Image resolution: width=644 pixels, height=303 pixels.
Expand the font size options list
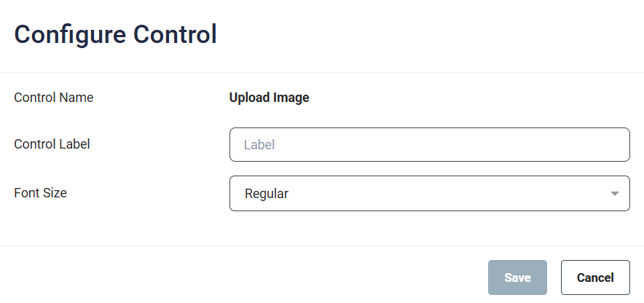(x=615, y=194)
